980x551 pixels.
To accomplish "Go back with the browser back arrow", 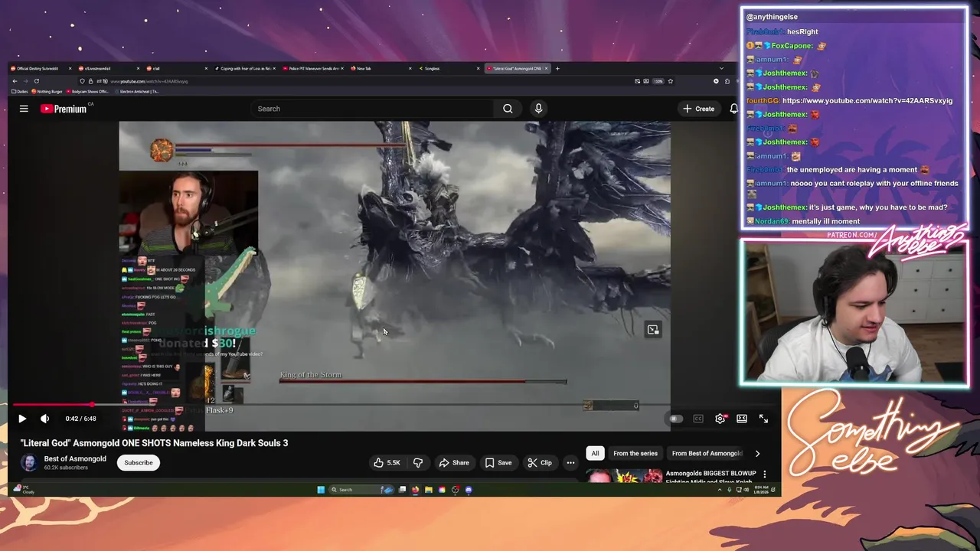I will click(15, 81).
